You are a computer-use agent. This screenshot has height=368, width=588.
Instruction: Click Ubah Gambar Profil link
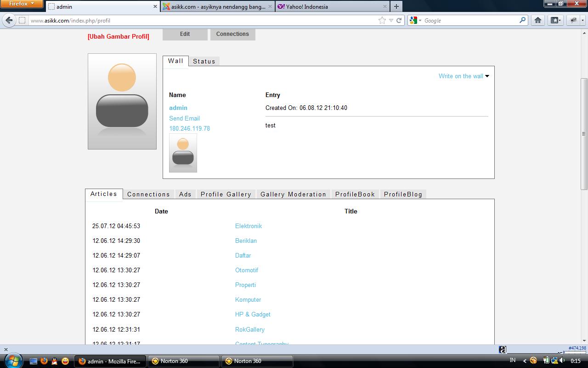[119, 36]
